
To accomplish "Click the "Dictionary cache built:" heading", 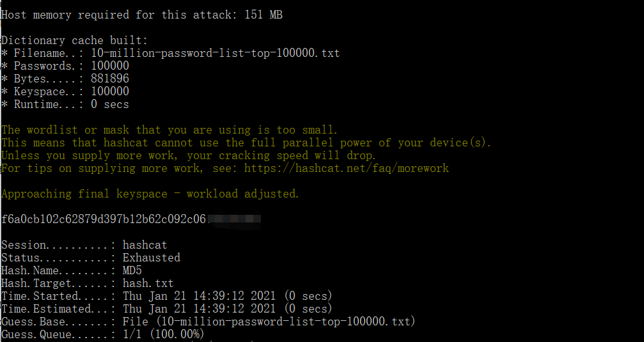I will [x=74, y=40].
